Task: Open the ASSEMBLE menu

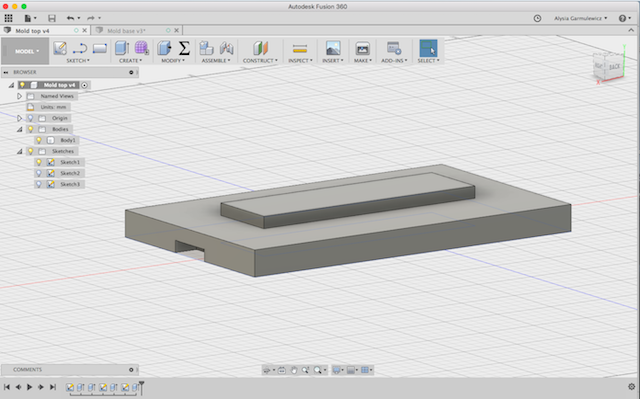Action: point(216,60)
